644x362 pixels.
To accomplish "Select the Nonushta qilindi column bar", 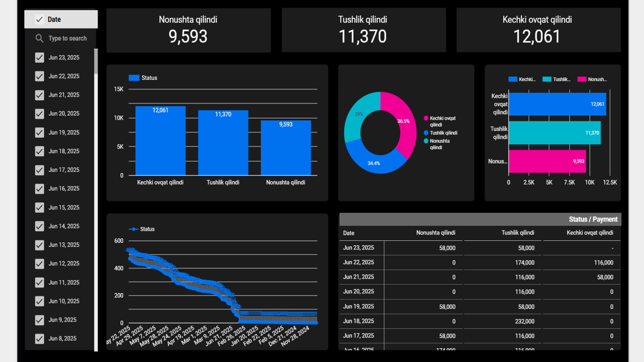I will click(286, 149).
